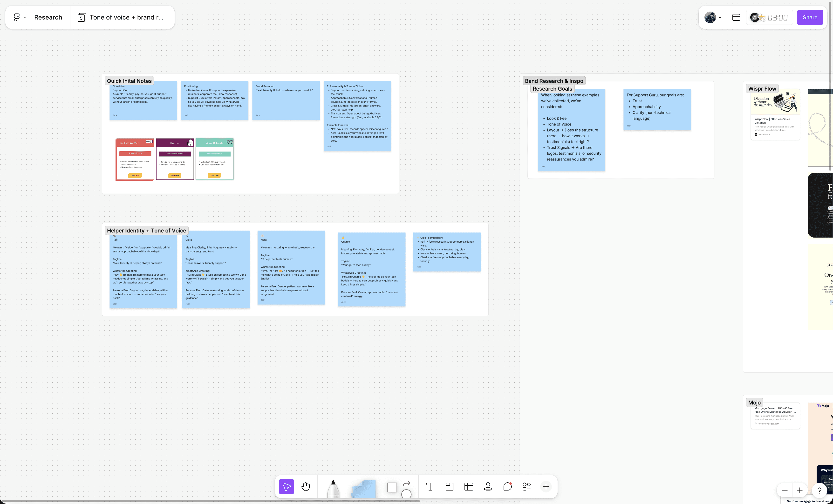833x504 pixels.
Task: Pick the blue sticky note tool
Action: coord(364,489)
